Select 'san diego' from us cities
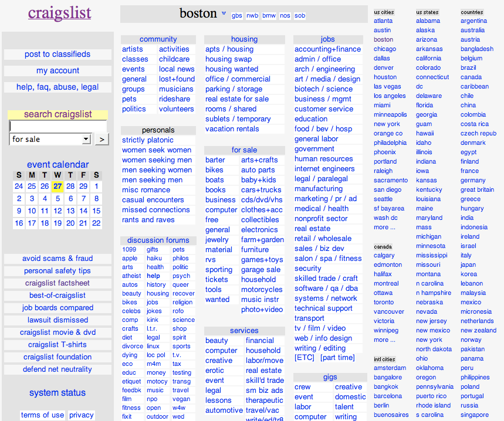The height and width of the screenshot is (421, 504). click(387, 190)
